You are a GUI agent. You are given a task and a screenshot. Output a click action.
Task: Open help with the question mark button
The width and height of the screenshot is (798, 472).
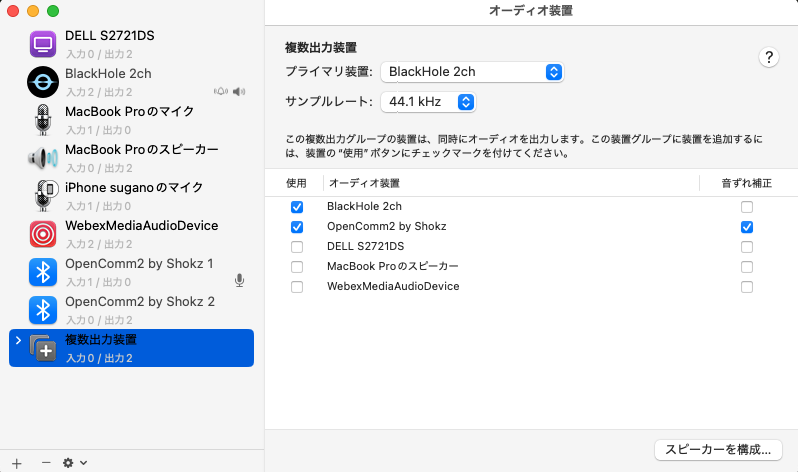point(768,57)
